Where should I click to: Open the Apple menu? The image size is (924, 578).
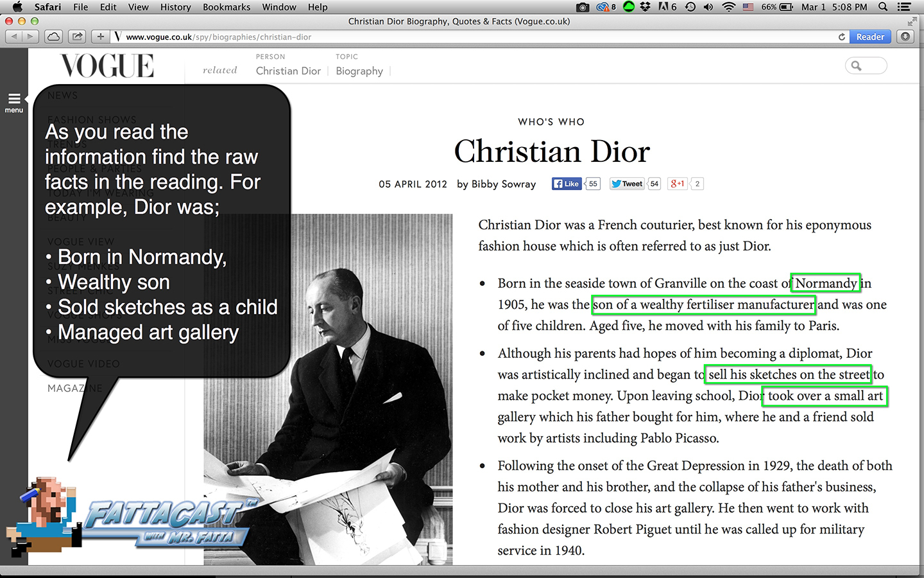point(17,7)
